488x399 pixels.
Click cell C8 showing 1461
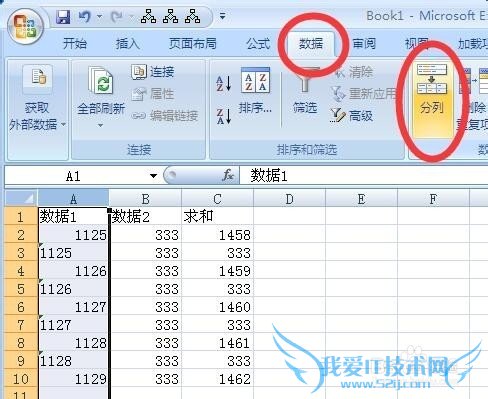click(217, 343)
